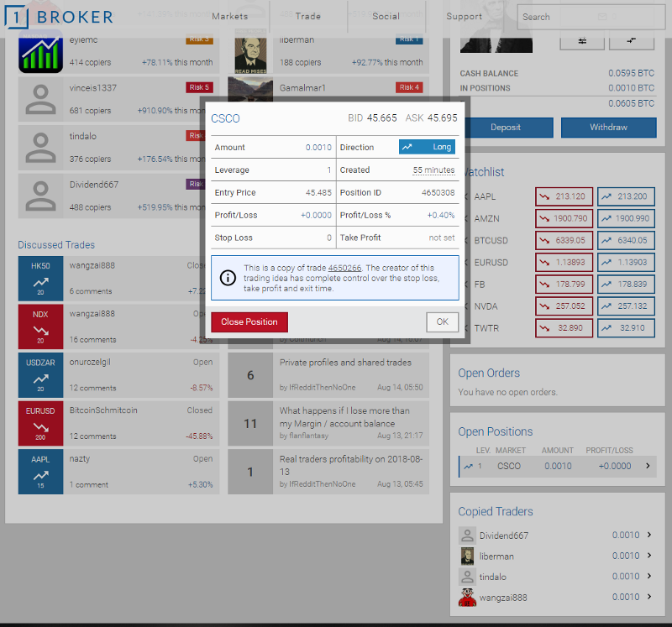Open eyiemc chart avatar icon
Screen dimensions: 672x627
[x=40, y=52]
